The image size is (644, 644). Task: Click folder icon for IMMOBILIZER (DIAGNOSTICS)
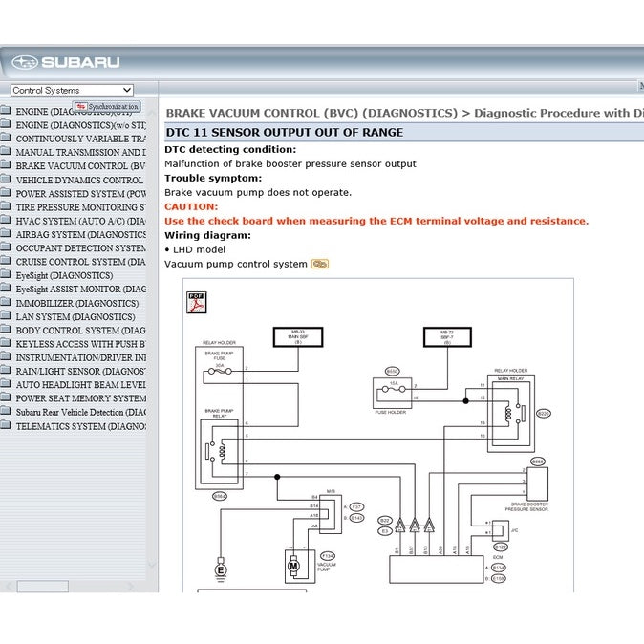(6, 303)
